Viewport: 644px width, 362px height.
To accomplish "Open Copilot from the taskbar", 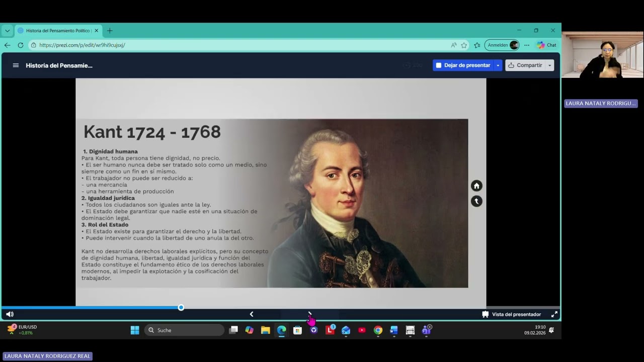I will (250, 330).
